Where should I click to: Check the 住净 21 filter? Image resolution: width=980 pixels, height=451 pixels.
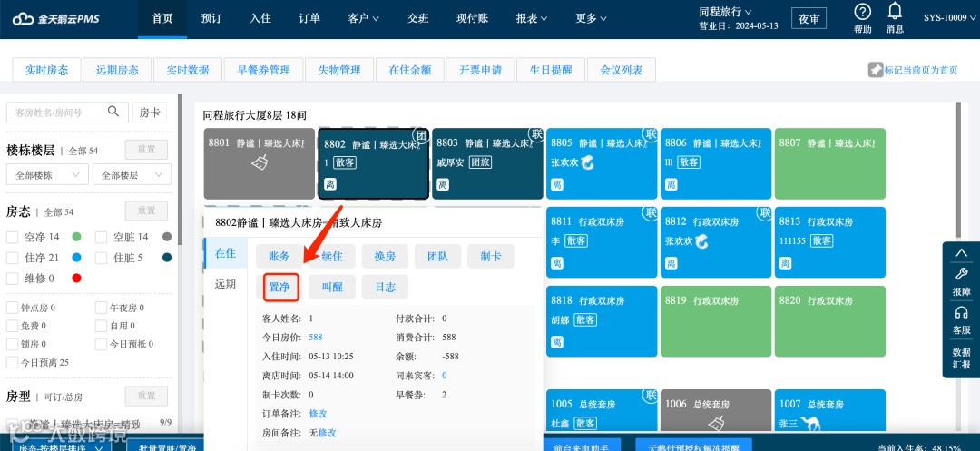[x=12, y=258]
